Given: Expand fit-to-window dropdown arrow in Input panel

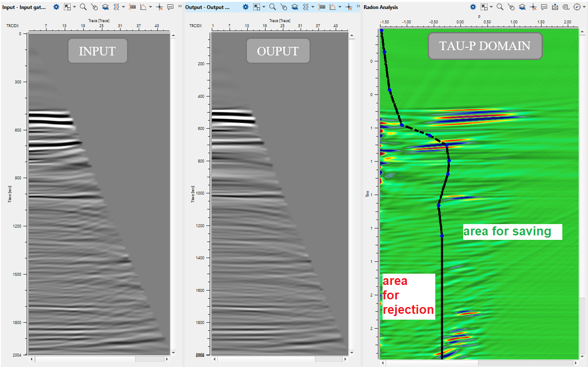Looking at the screenshot, I should (x=74, y=7).
